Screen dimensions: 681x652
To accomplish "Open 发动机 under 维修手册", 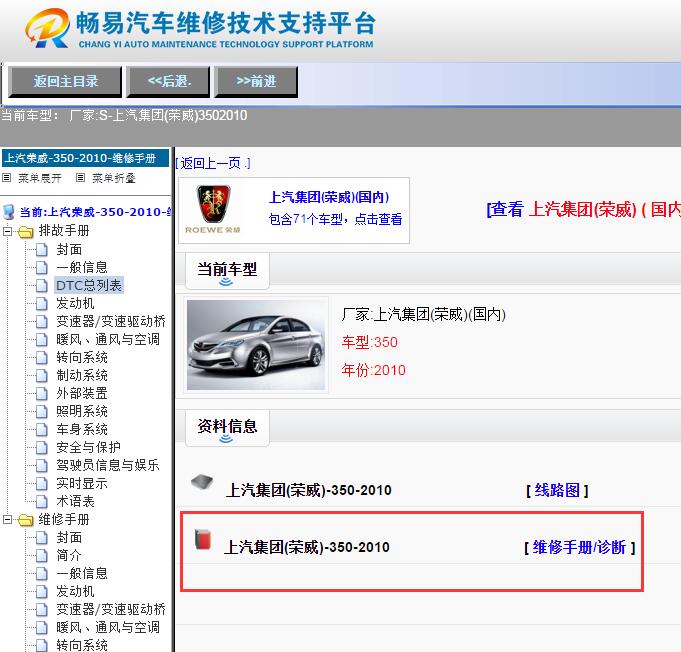I will pyautogui.click(x=75, y=591).
